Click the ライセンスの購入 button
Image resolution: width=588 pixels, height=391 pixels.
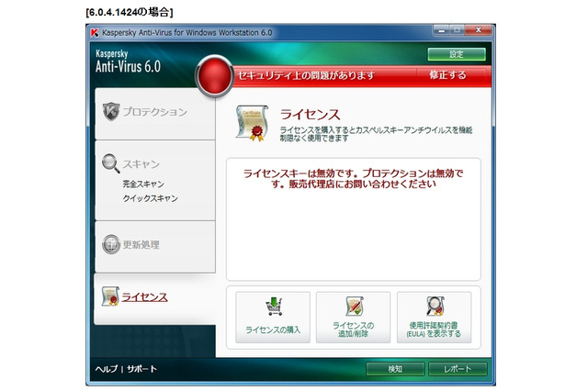[273, 318]
